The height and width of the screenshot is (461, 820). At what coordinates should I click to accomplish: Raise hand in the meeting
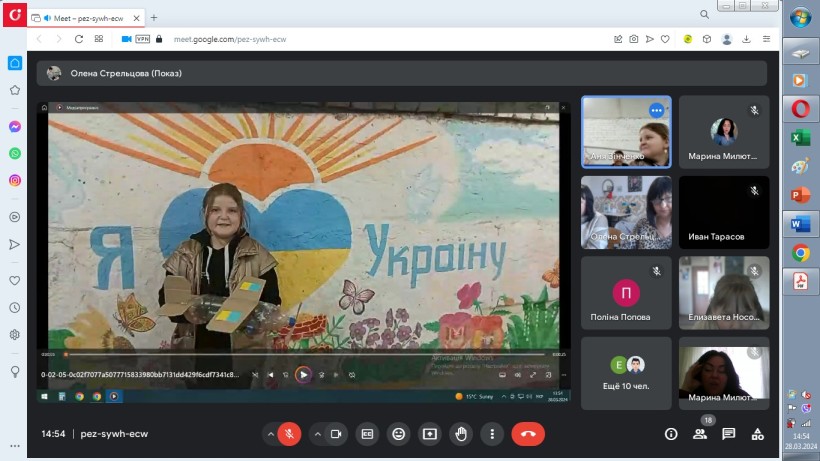pyautogui.click(x=461, y=434)
